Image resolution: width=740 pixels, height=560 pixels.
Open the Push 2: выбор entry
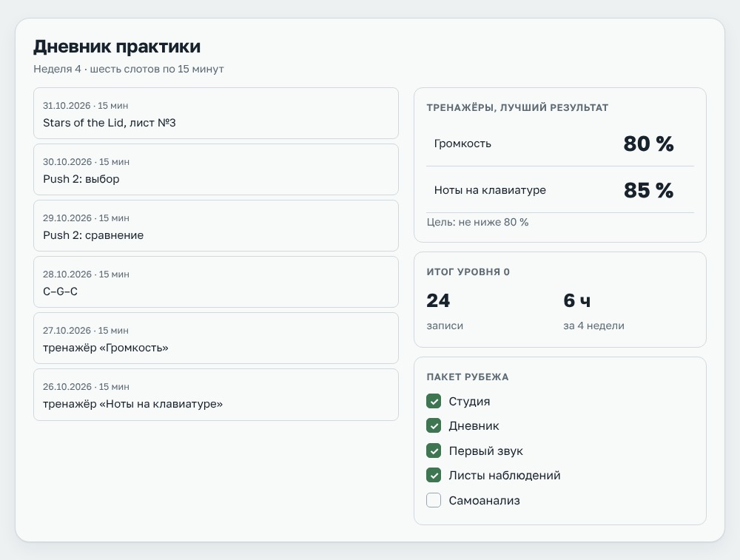coord(215,169)
